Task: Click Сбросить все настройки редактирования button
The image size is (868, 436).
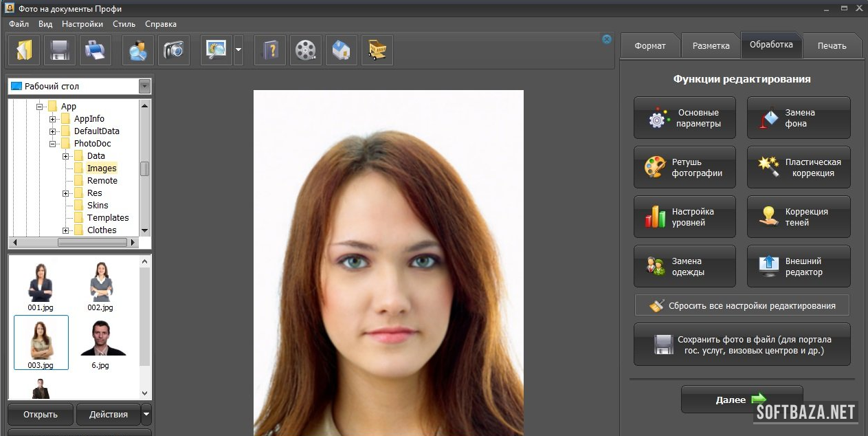Action: [x=742, y=306]
